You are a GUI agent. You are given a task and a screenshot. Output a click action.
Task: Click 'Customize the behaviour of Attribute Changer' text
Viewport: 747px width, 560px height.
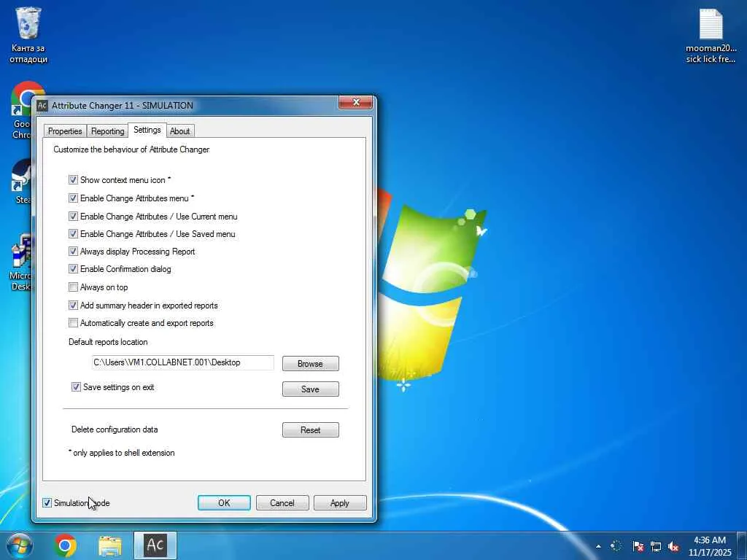(131, 149)
